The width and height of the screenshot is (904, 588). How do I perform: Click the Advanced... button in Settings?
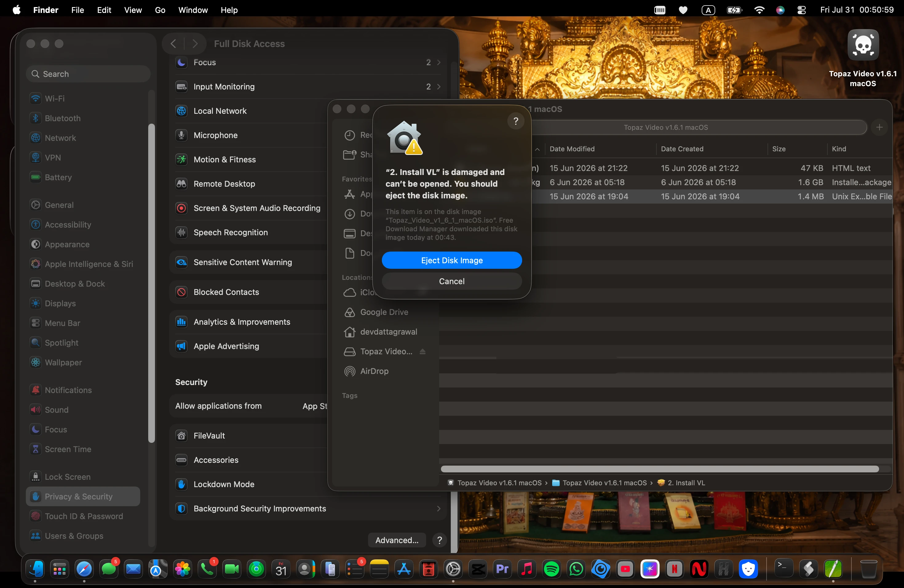pos(397,540)
